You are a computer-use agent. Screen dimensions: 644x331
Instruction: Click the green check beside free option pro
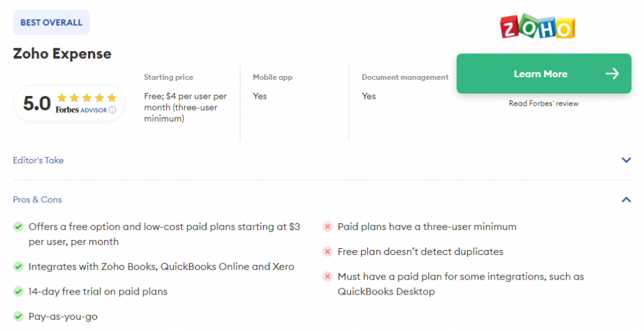[19, 226]
